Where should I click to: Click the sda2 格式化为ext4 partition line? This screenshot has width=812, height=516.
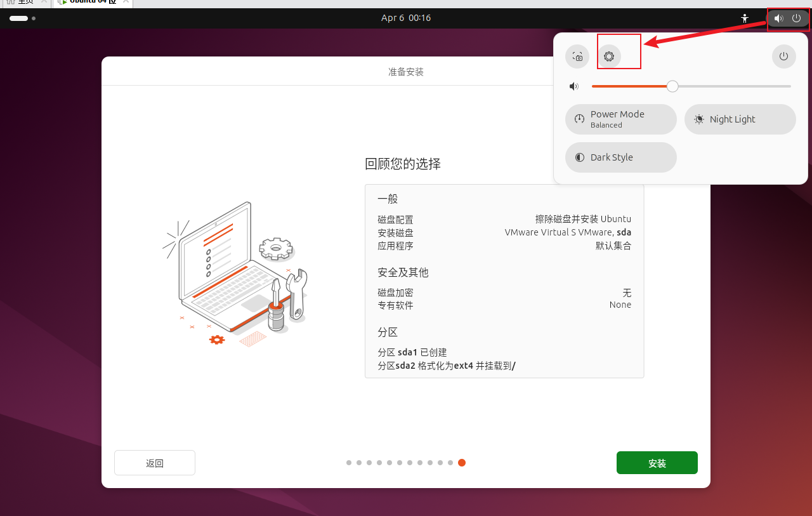coord(447,366)
